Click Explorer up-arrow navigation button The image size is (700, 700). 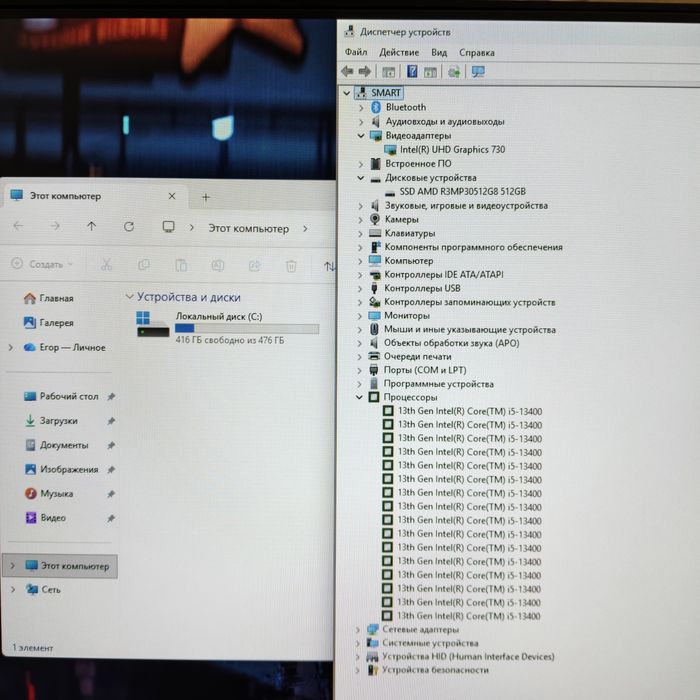pos(92,226)
